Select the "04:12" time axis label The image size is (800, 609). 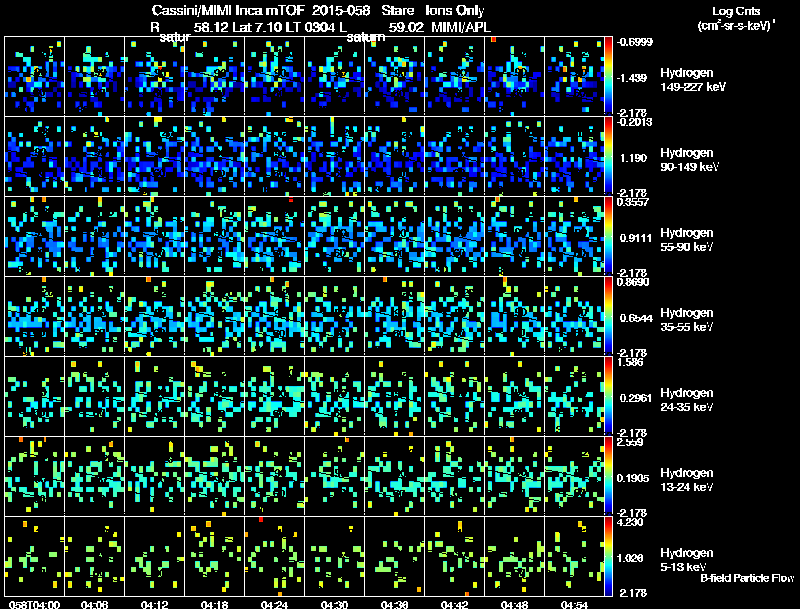tap(154, 604)
